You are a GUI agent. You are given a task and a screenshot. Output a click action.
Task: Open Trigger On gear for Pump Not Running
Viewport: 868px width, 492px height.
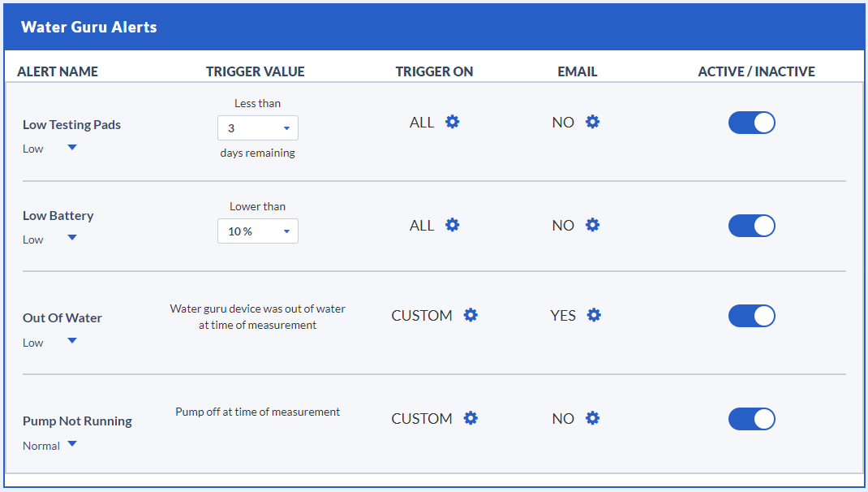point(471,418)
